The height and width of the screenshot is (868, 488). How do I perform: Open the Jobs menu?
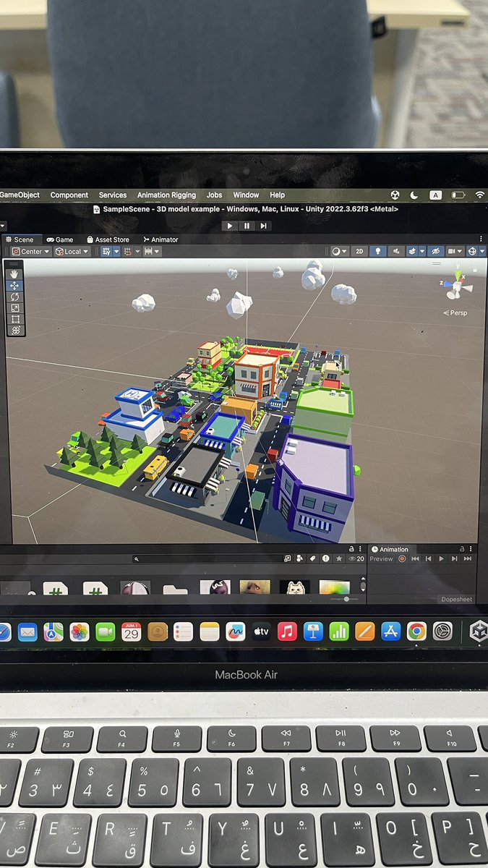click(x=214, y=195)
